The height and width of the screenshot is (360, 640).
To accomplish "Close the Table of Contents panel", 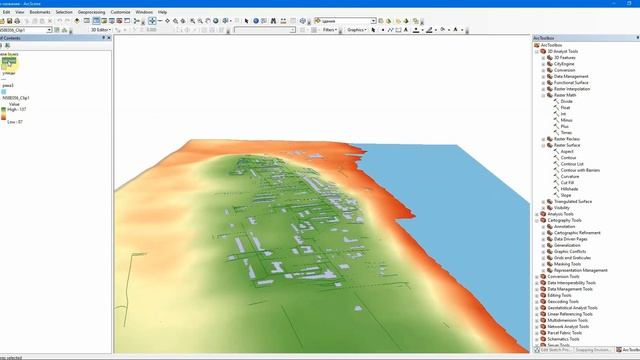I will coord(109,38).
